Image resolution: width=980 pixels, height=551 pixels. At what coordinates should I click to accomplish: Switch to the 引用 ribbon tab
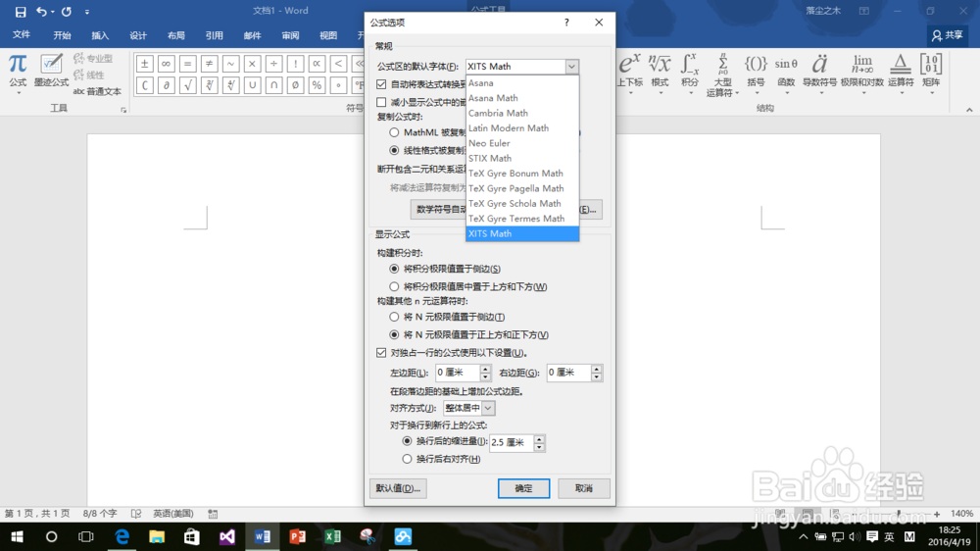pyautogui.click(x=215, y=35)
